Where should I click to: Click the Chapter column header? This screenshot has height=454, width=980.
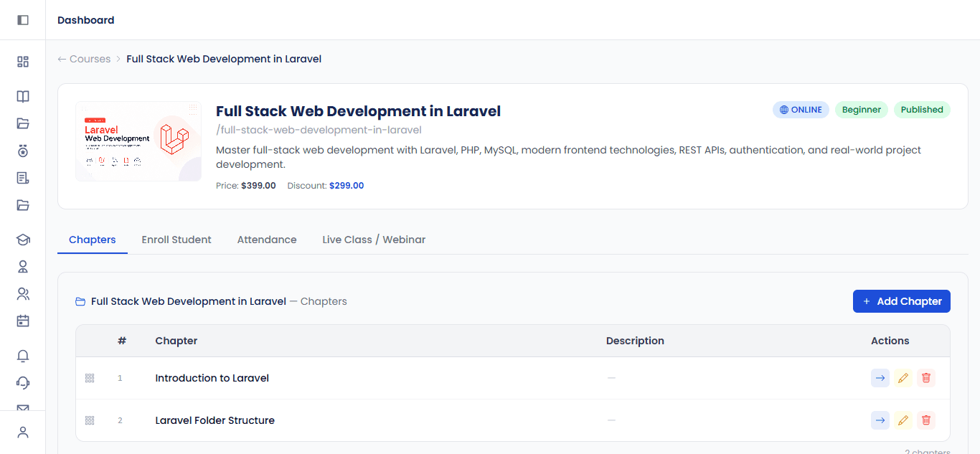tap(176, 341)
